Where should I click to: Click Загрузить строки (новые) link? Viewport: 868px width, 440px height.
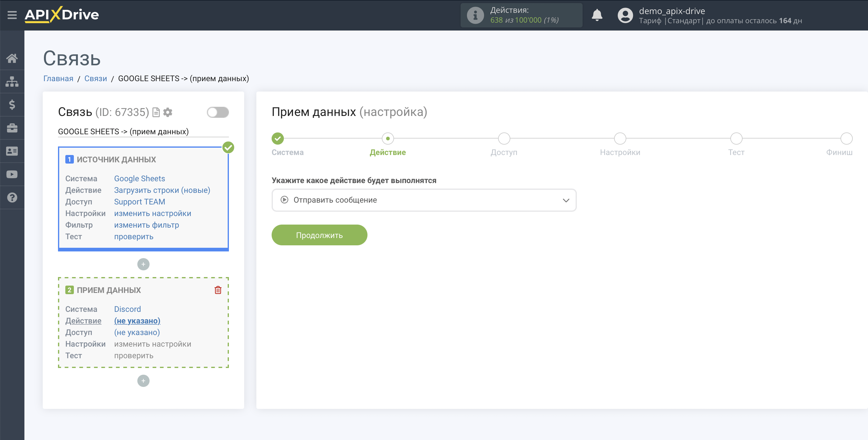coord(162,190)
